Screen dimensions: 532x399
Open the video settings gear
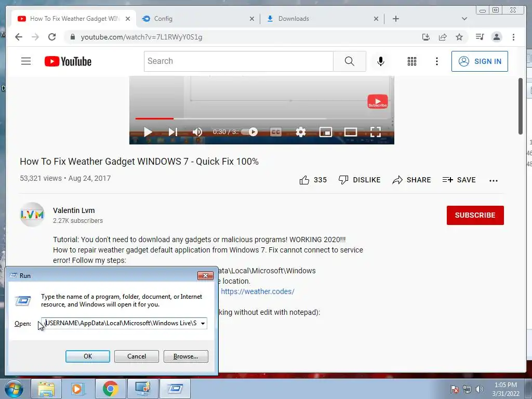coord(301,132)
